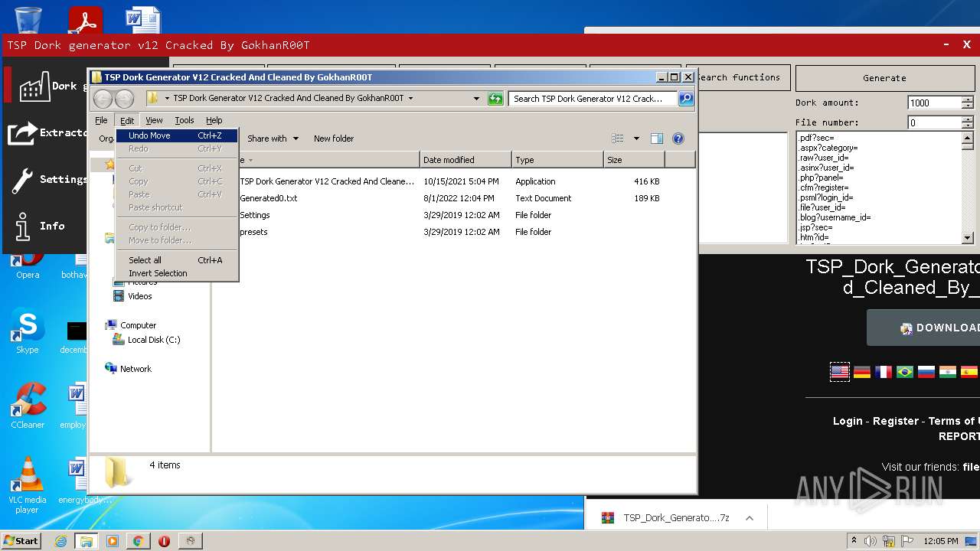Select the German flag language
980x551 pixels.
click(862, 372)
